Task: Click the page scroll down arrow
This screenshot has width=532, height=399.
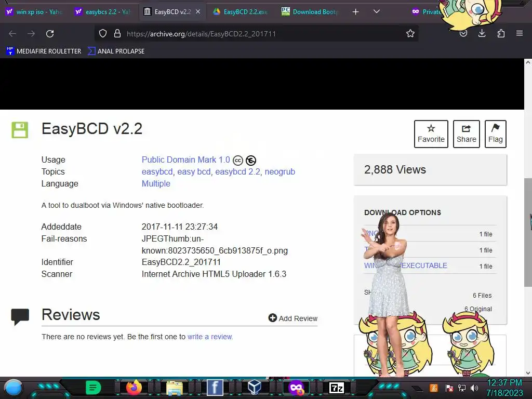Action: point(528,373)
